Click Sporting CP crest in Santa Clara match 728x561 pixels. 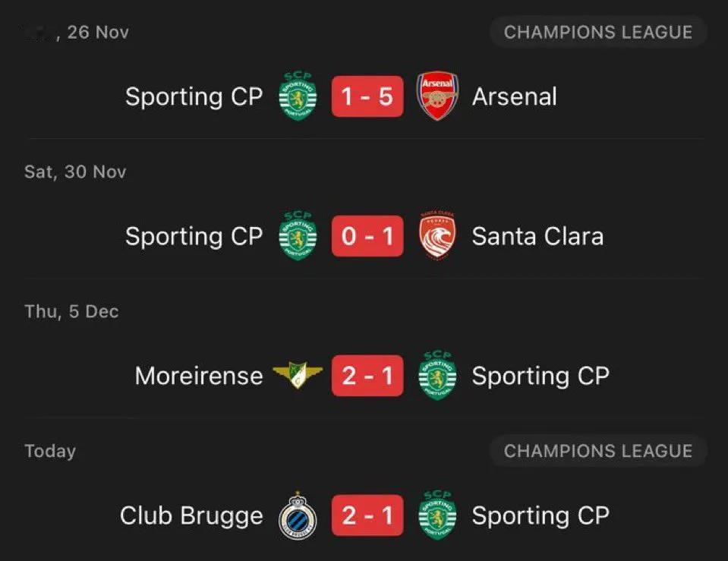point(298,235)
